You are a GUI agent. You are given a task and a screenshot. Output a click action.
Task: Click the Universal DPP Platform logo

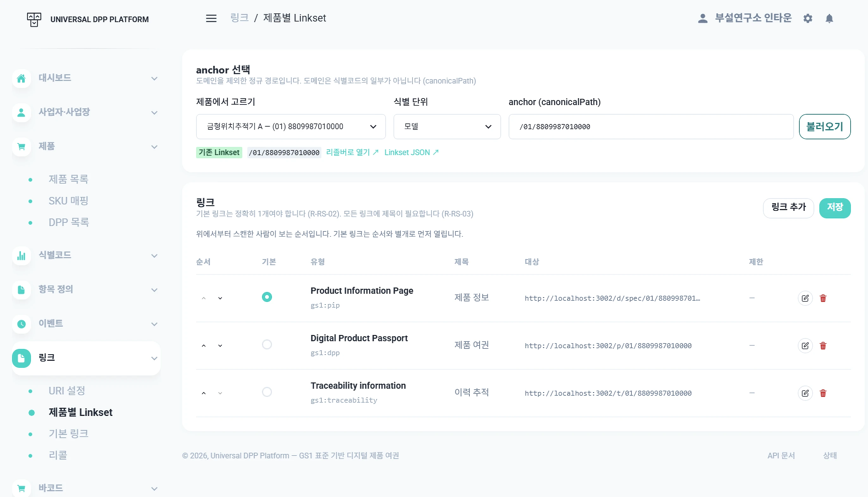coord(34,19)
